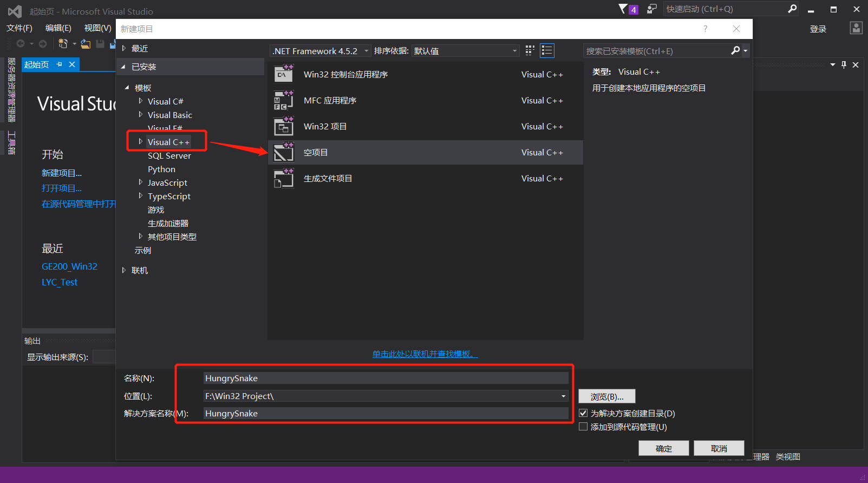
Task: Expand the 联机 online node
Action: click(124, 270)
